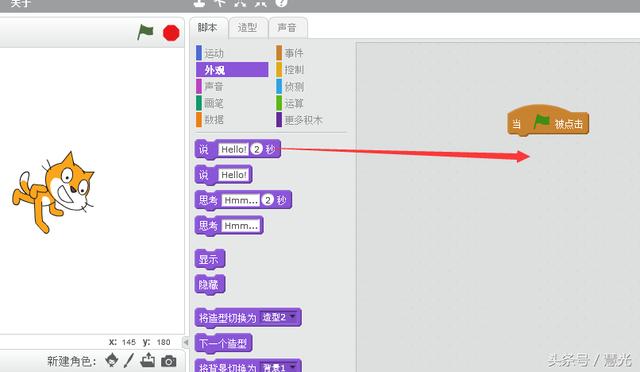Open the 背景1 backdrop dropdown

point(279,367)
